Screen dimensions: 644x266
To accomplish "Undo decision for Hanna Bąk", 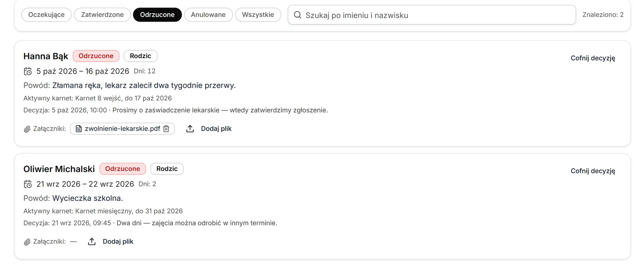I will point(593,58).
